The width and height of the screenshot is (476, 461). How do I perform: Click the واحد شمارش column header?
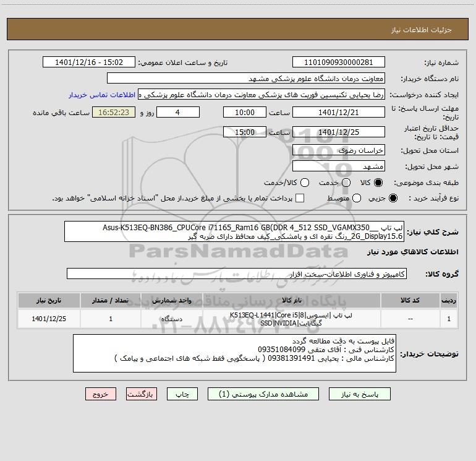[x=172, y=301]
